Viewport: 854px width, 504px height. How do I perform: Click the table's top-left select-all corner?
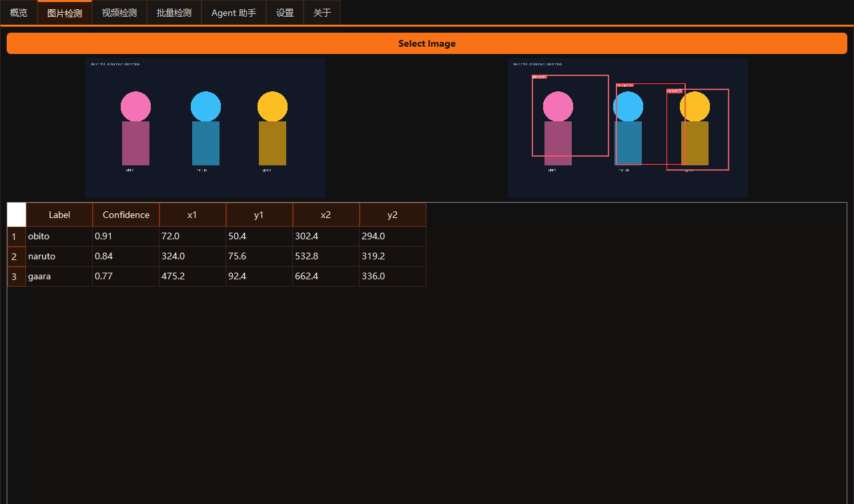click(x=17, y=215)
